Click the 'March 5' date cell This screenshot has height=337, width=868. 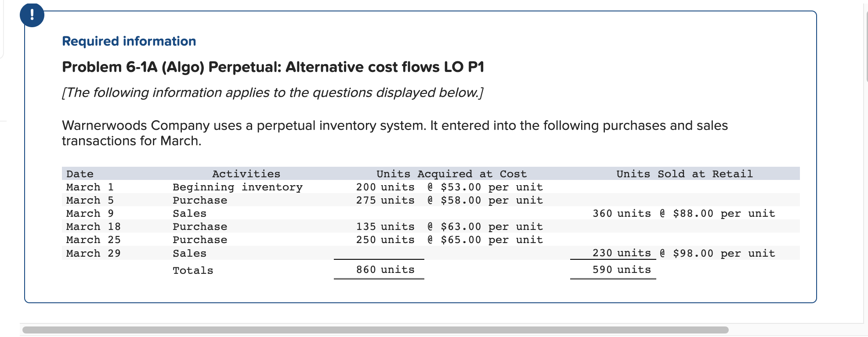click(x=90, y=200)
